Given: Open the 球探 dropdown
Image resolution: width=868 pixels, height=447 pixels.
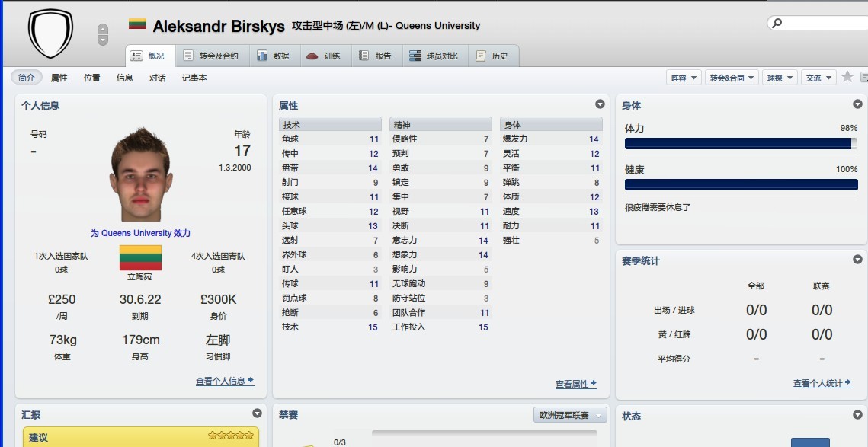Looking at the screenshot, I should click(x=780, y=78).
